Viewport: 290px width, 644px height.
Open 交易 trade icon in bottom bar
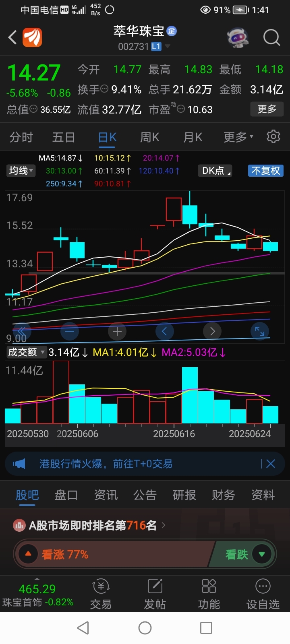tap(101, 594)
